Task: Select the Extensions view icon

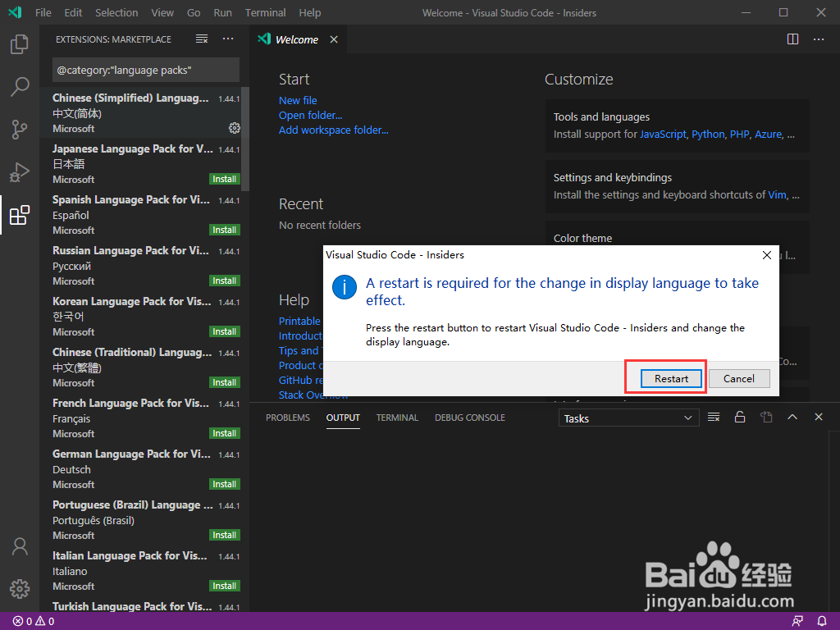Action: pyautogui.click(x=20, y=215)
